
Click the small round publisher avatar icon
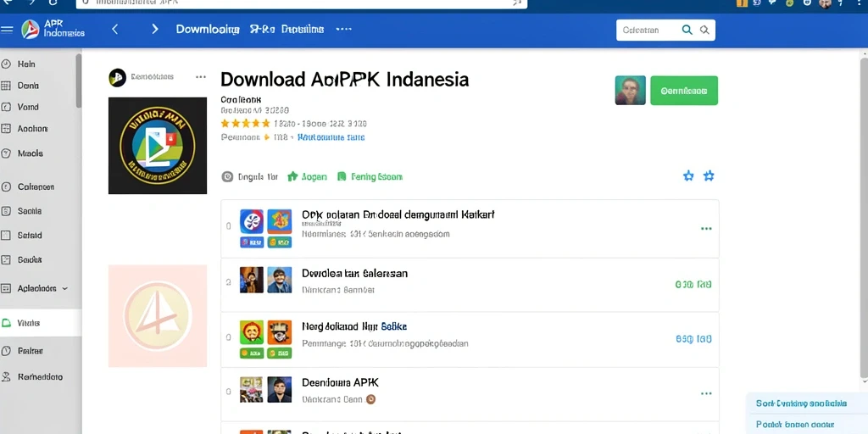coord(117,77)
